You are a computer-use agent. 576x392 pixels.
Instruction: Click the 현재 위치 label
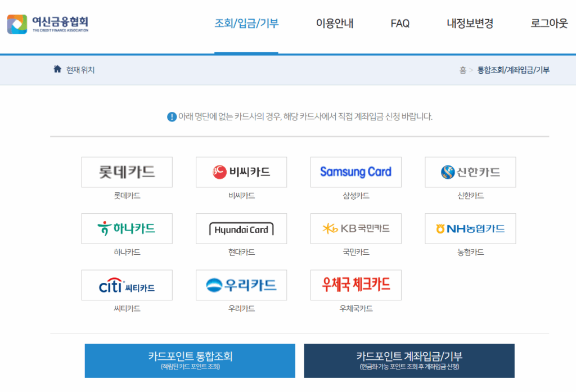[80, 70]
